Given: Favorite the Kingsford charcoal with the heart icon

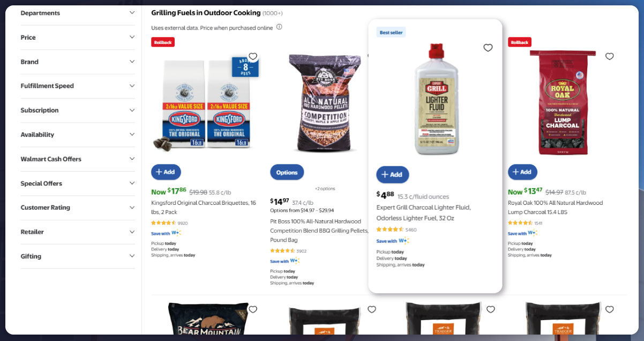Looking at the screenshot, I should tap(252, 56).
